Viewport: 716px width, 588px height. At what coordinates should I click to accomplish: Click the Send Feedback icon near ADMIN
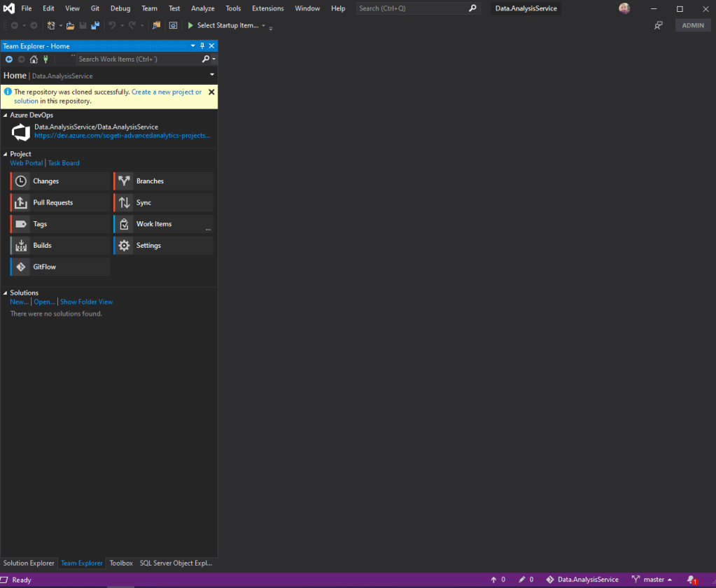pyautogui.click(x=658, y=26)
